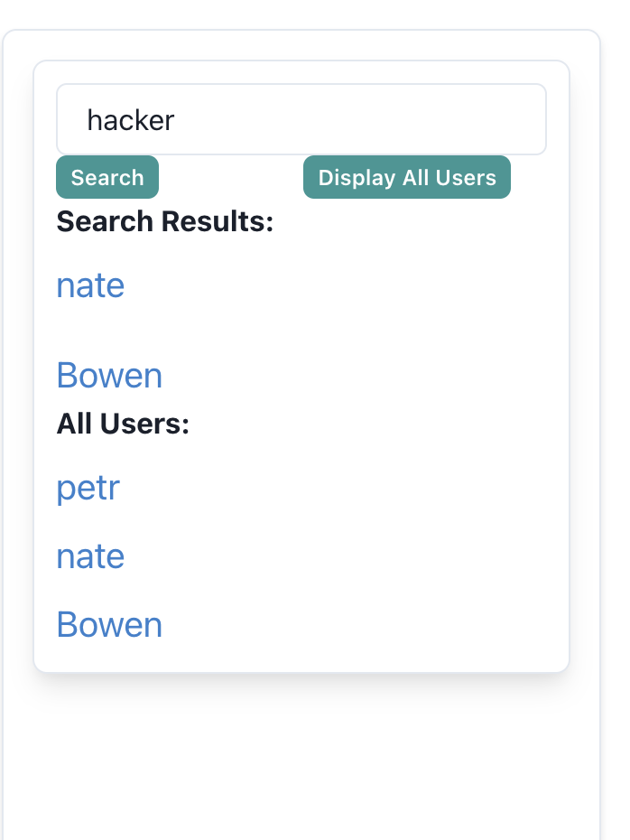The height and width of the screenshot is (840, 630).
Task: Focus the search field containing "hacker"
Action: (x=301, y=119)
